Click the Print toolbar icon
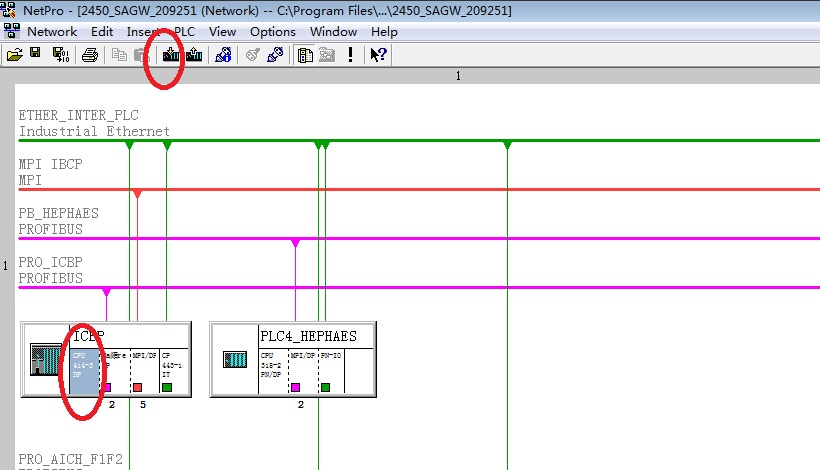The image size is (820, 470). coord(89,54)
